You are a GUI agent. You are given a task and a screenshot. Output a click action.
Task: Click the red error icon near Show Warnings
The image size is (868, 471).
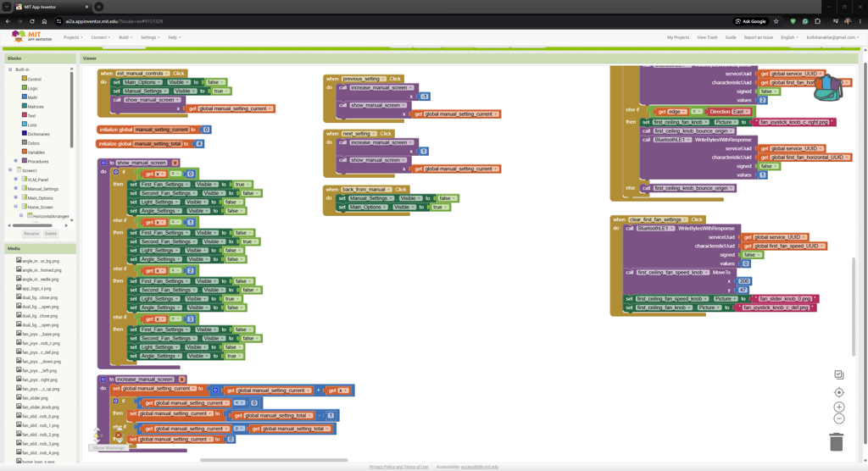click(x=118, y=435)
